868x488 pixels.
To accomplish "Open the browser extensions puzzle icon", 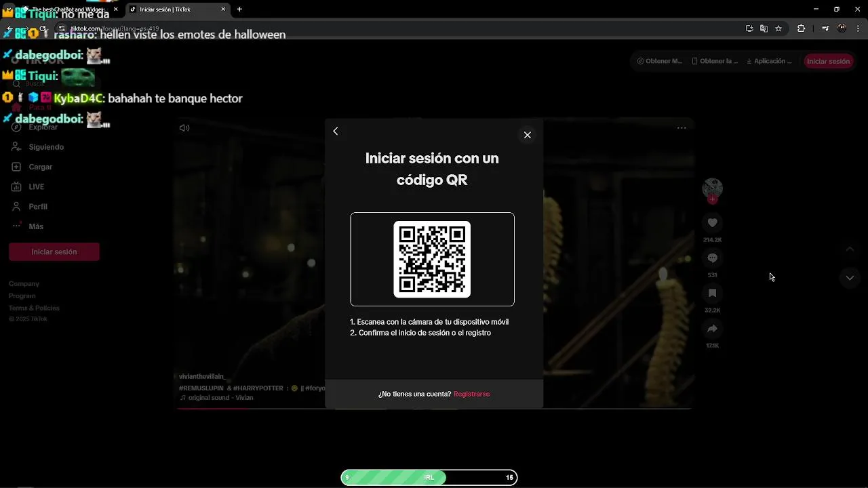I will [801, 28].
